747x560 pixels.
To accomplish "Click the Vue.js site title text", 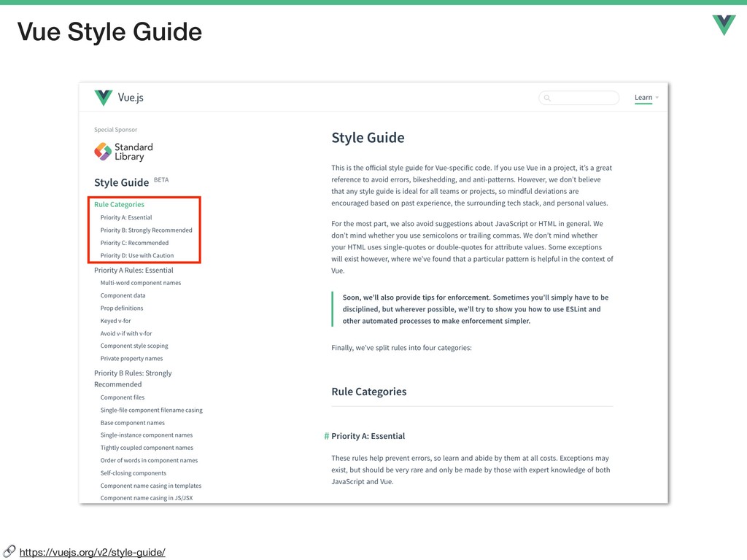I will tap(131, 98).
